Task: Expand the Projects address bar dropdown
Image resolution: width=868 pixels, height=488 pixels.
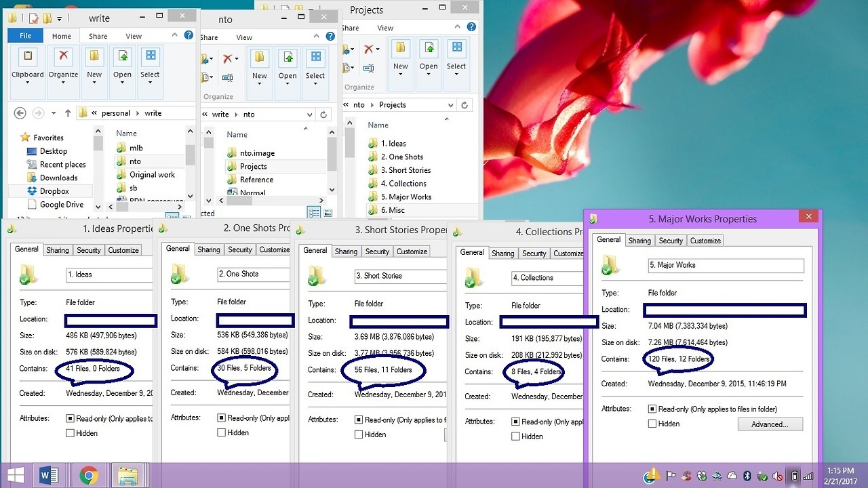Action: (451, 105)
